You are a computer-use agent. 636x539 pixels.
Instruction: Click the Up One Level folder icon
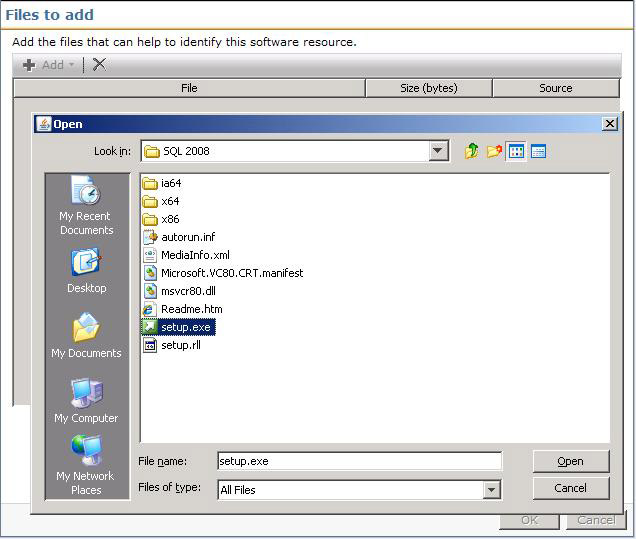[x=472, y=151]
